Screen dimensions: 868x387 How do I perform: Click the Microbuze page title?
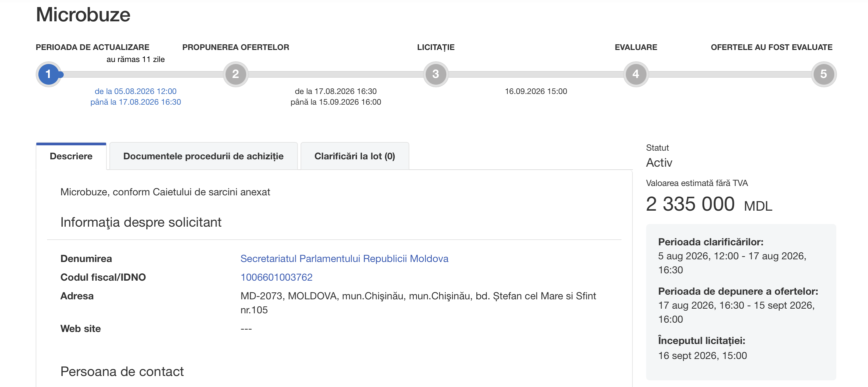coord(83,15)
